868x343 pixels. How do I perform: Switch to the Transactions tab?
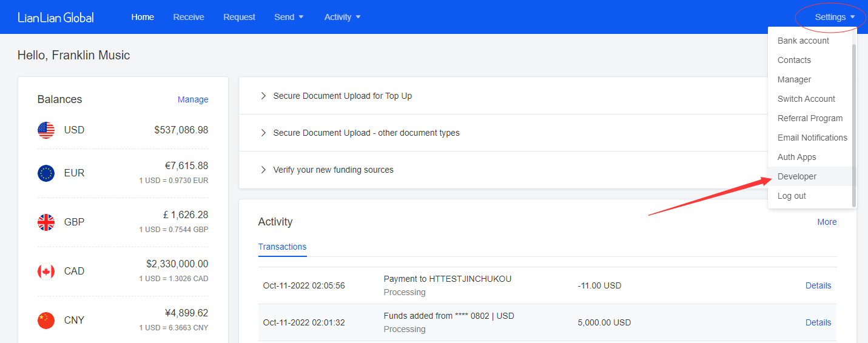click(282, 247)
